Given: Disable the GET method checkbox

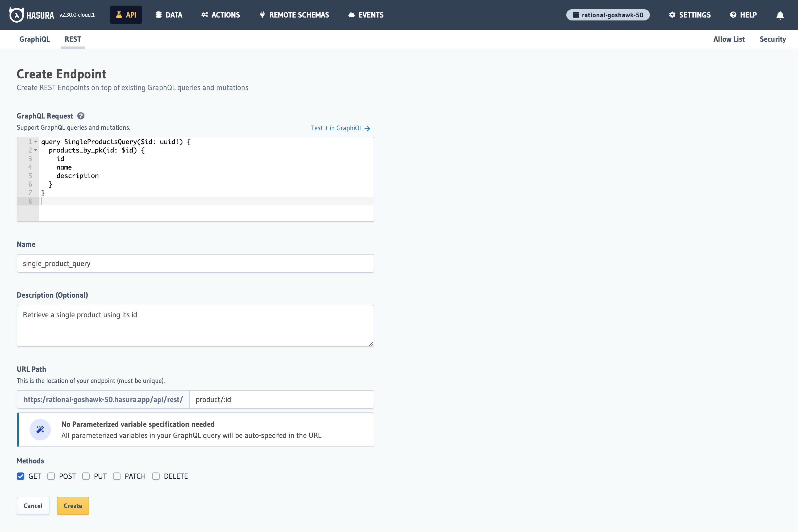Looking at the screenshot, I should pyautogui.click(x=20, y=476).
